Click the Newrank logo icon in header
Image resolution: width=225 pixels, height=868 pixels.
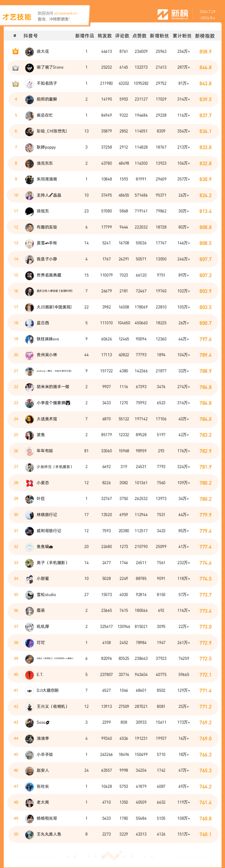[x=163, y=14]
